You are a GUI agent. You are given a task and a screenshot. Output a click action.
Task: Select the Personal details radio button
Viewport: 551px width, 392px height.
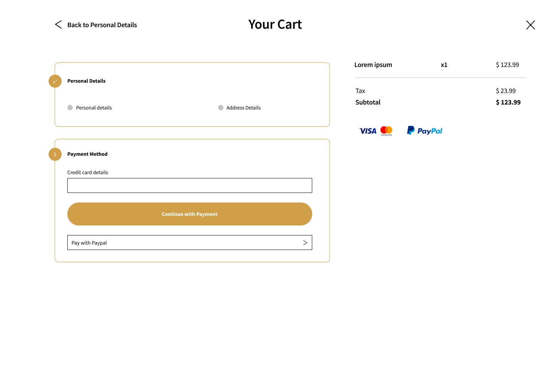point(70,108)
